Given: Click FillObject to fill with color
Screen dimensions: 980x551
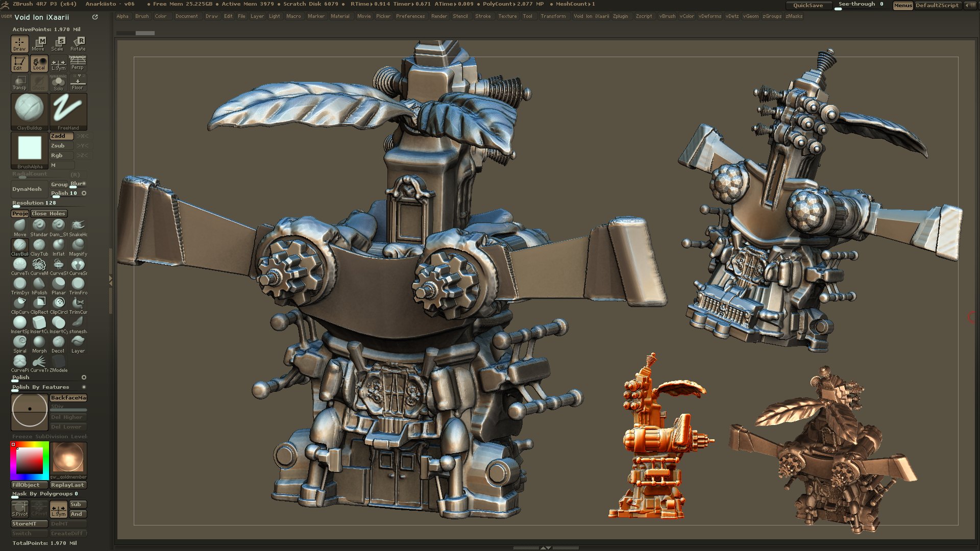Looking at the screenshot, I should point(29,485).
